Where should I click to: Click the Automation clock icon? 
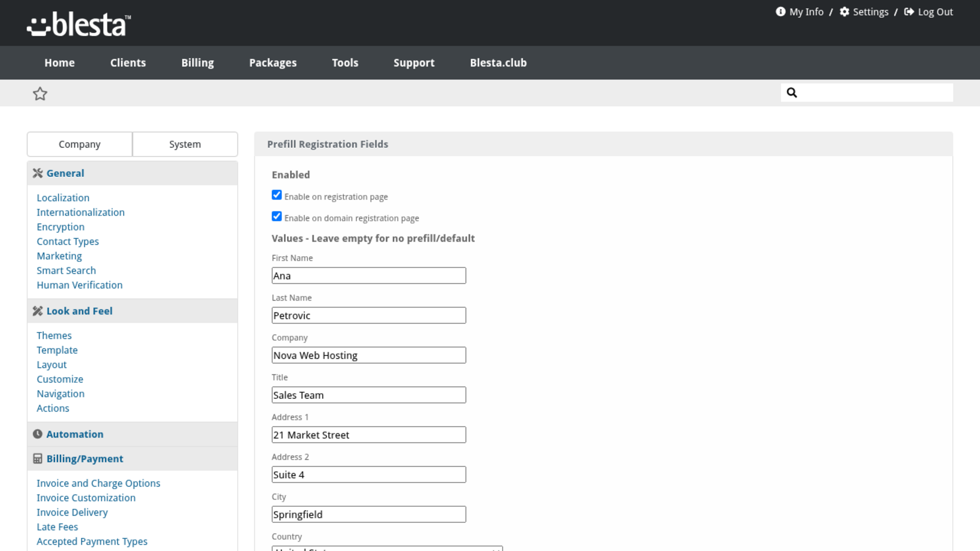pyautogui.click(x=38, y=434)
